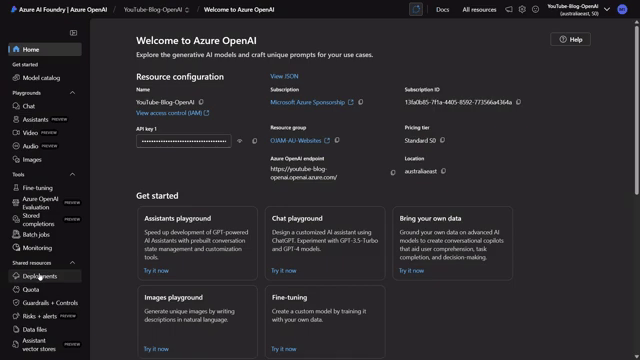Image resolution: width=640 pixels, height=360 pixels.
Task: Click the refresh icon in the top bar
Action: [416, 9]
